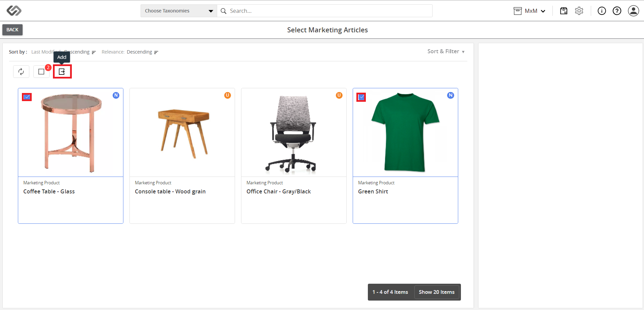Click the information icon

(602, 11)
